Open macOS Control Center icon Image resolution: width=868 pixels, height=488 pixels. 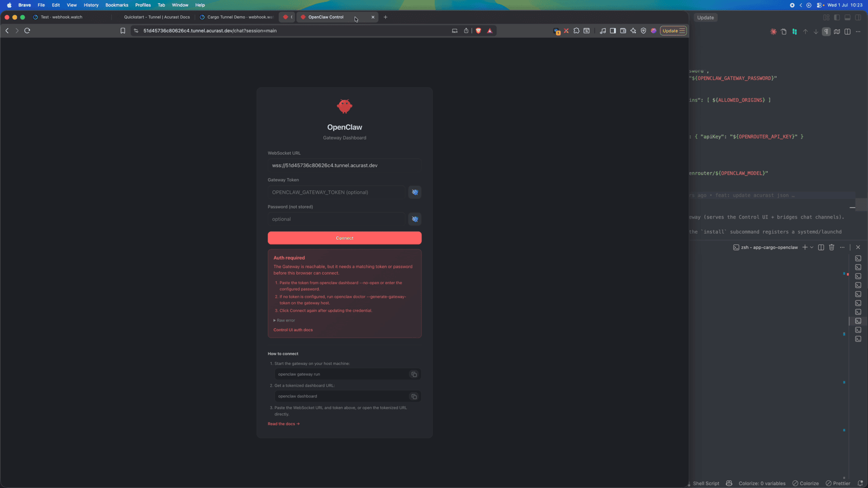(819, 5)
